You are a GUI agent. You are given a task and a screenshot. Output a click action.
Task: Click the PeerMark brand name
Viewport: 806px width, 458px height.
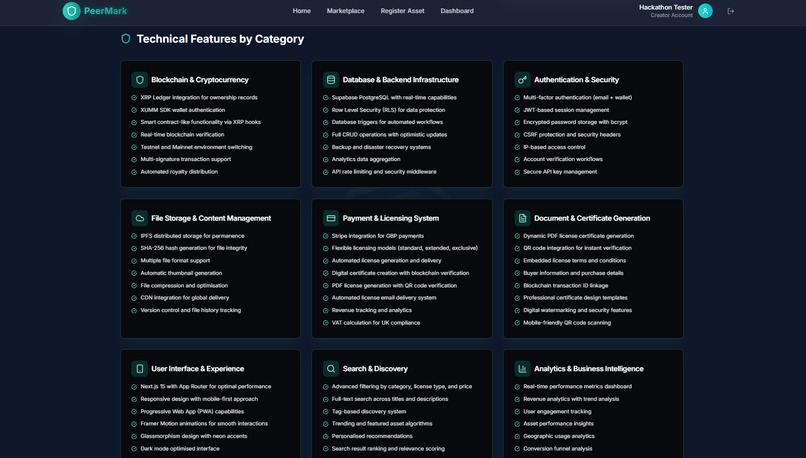tap(105, 11)
